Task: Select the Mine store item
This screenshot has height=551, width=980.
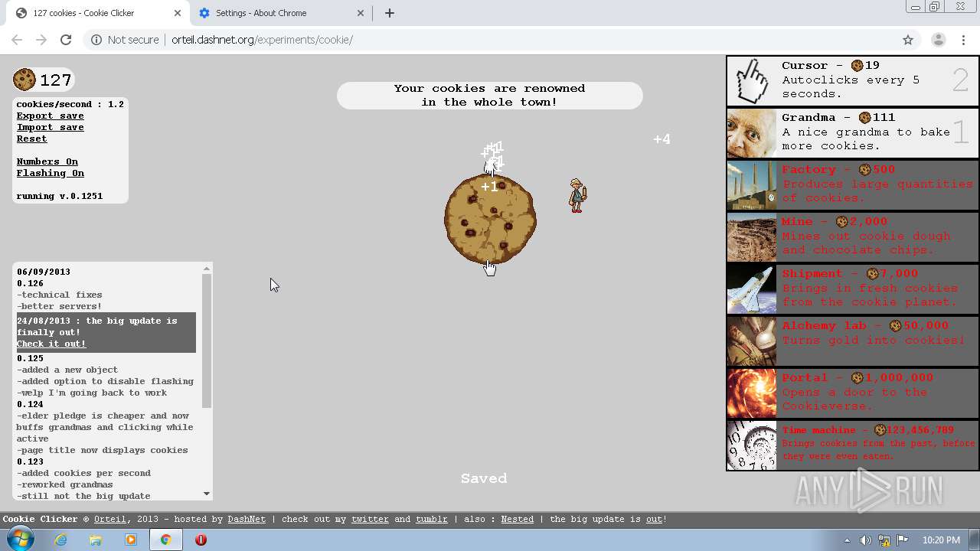Action: click(x=853, y=237)
